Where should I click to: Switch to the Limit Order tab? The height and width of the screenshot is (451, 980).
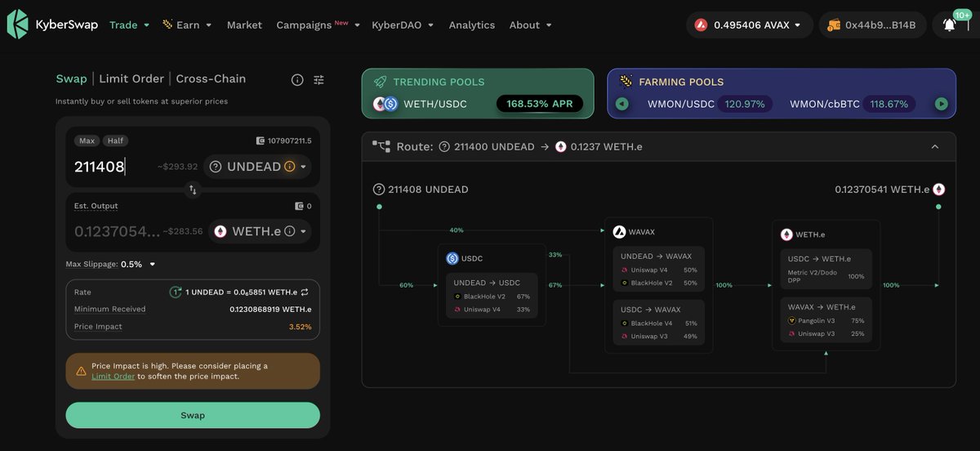pos(131,78)
